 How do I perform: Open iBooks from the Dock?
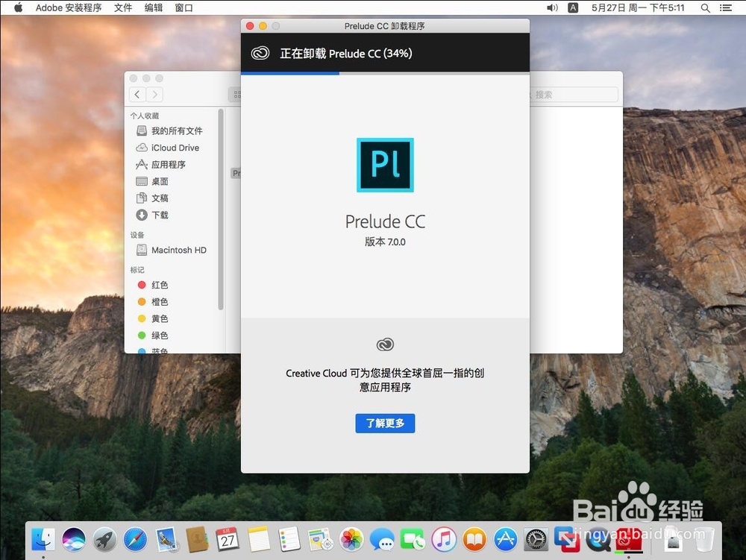coord(474,540)
